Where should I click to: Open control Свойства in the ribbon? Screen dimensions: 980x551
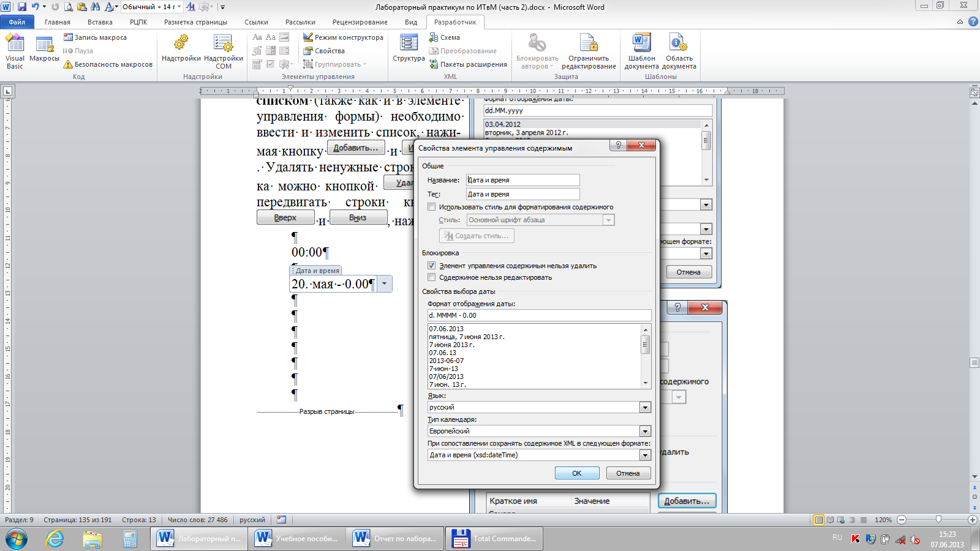coord(324,51)
